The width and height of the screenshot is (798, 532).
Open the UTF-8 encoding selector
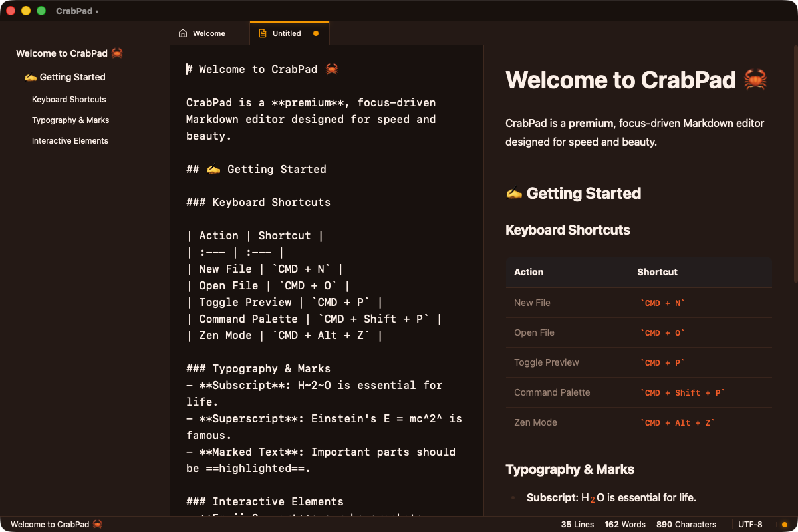point(749,524)
